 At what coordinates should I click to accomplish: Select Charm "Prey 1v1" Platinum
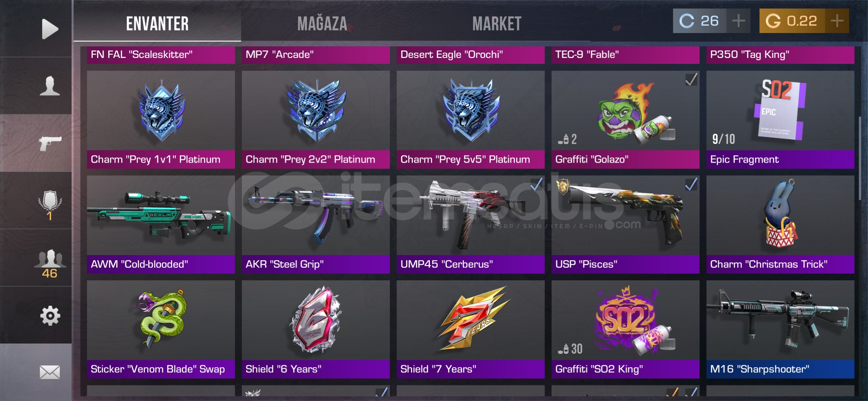[161, 120]
